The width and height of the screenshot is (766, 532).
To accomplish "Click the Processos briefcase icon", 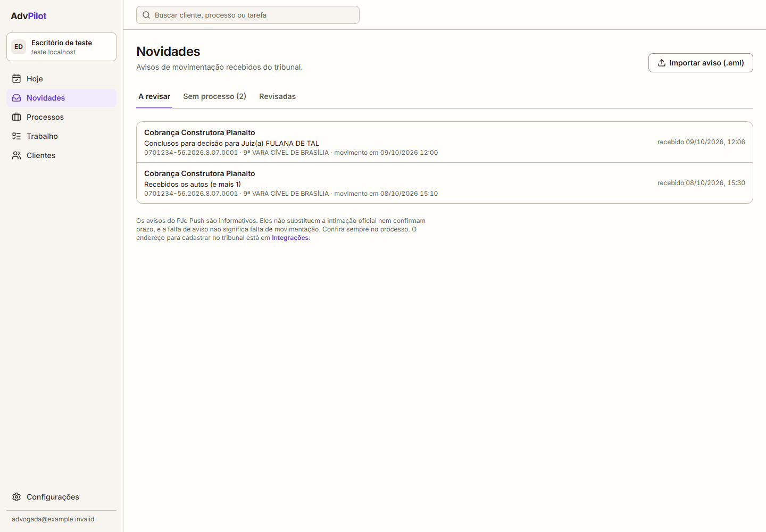I will click(x=16, y=117).
